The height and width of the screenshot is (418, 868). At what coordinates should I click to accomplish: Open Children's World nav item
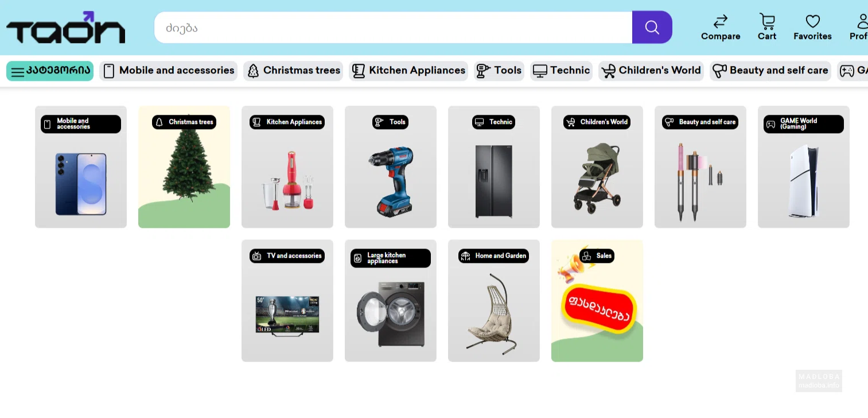coord(651,71)
